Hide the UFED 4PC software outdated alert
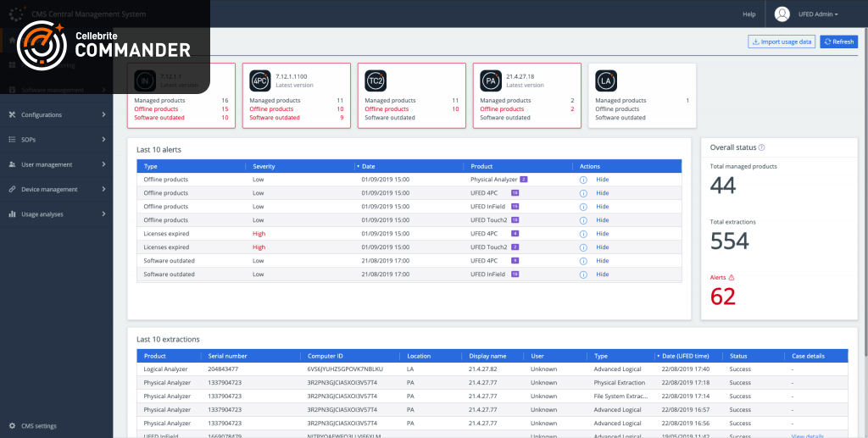The height and width of the screenshot is (438, 868). pyautogui.click(x=603, y=261)
